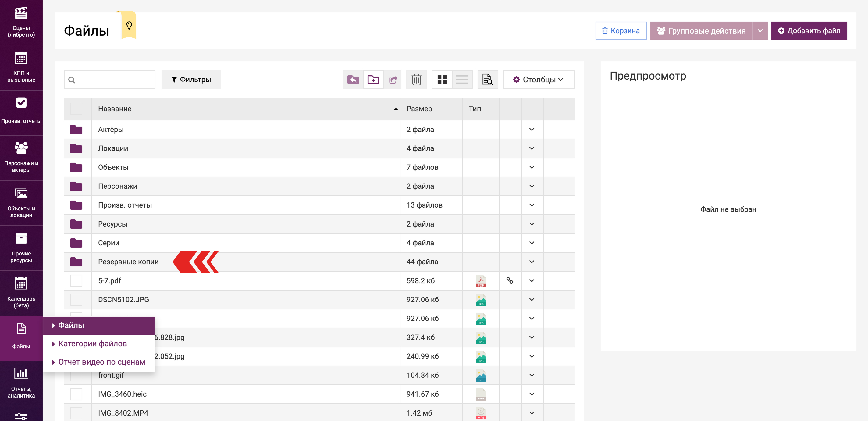Click the trash delete toolbar icon
The width and height of the screenshot is (868, 421).
pyautogui.click(x=416, y=80)
